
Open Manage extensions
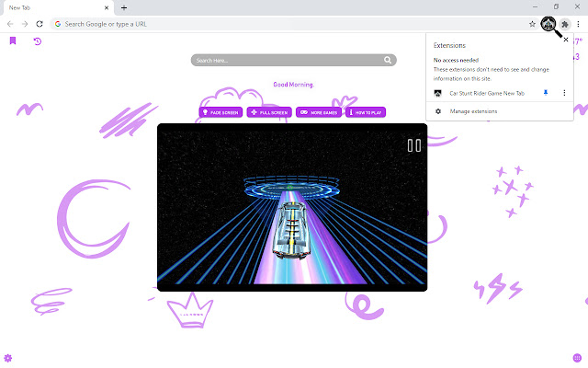(x=500, y=111)
